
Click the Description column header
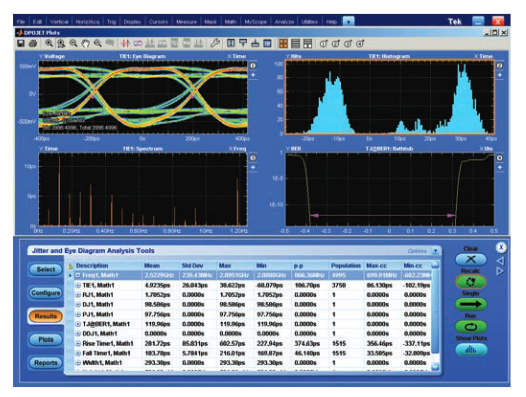pos(92,266)
